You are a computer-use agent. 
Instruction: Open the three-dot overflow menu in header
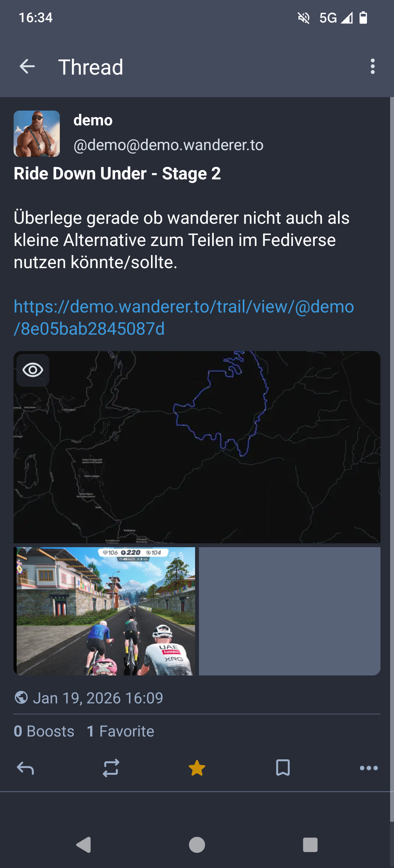click(372, 66)
